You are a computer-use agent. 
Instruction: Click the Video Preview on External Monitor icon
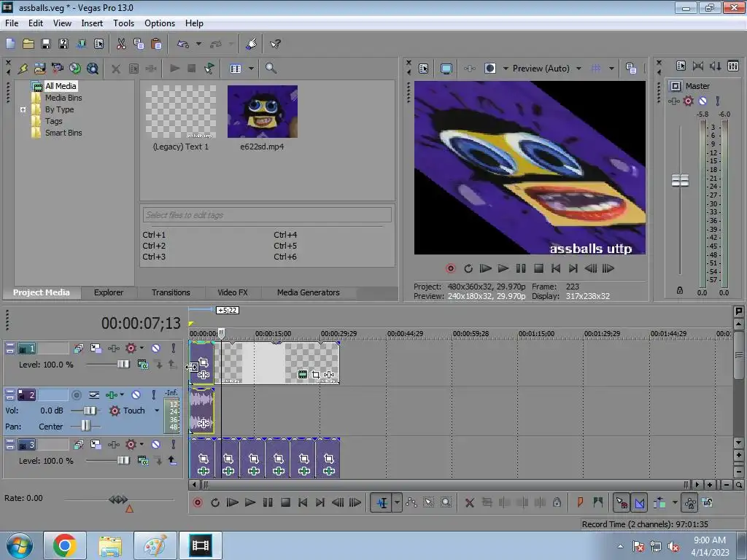[446, 69]
